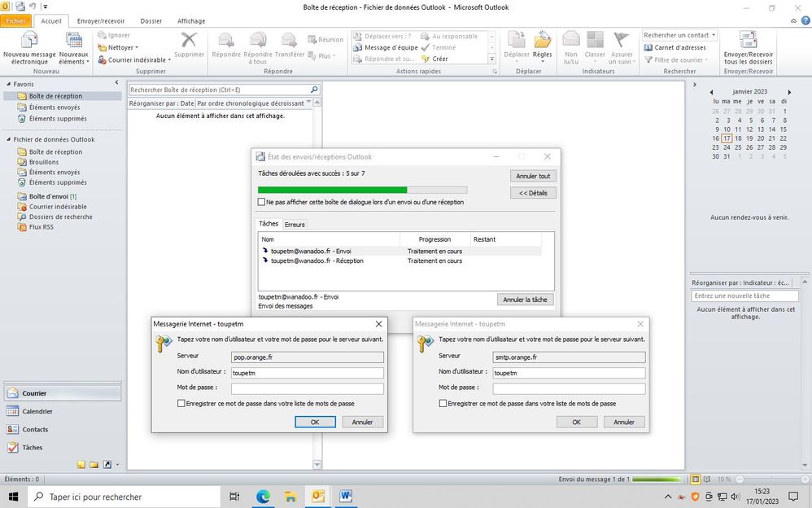Viewport: 812px width, 508px height.
Task: Go to previous month in calendar
Action: pos(712,92)
